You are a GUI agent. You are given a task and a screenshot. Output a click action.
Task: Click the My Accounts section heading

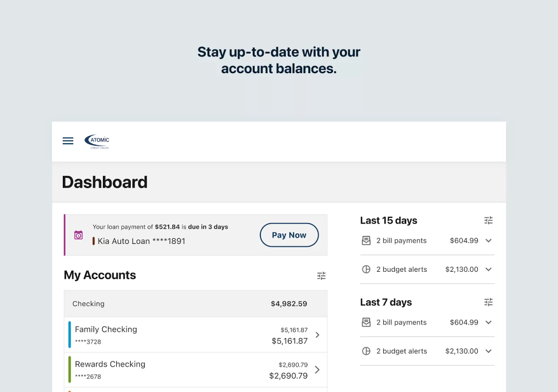100,275
